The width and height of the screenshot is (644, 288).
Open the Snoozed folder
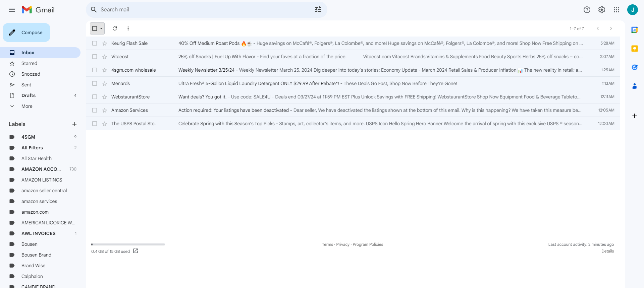point(40,74)
